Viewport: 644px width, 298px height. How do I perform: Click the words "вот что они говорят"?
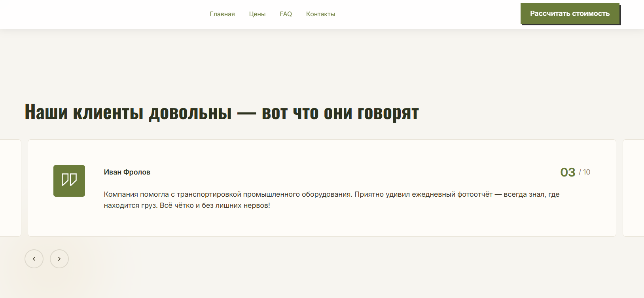(x=340, y=112)
